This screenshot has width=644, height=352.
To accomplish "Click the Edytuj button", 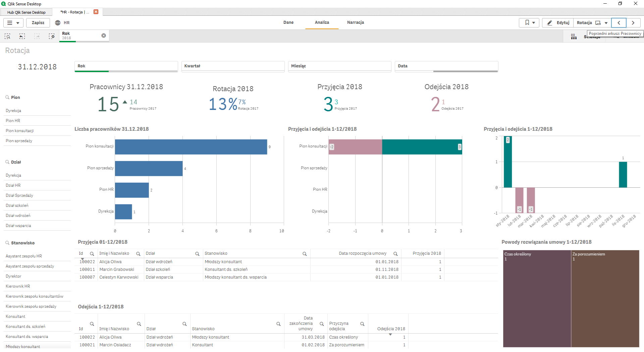I will [558, 23].
